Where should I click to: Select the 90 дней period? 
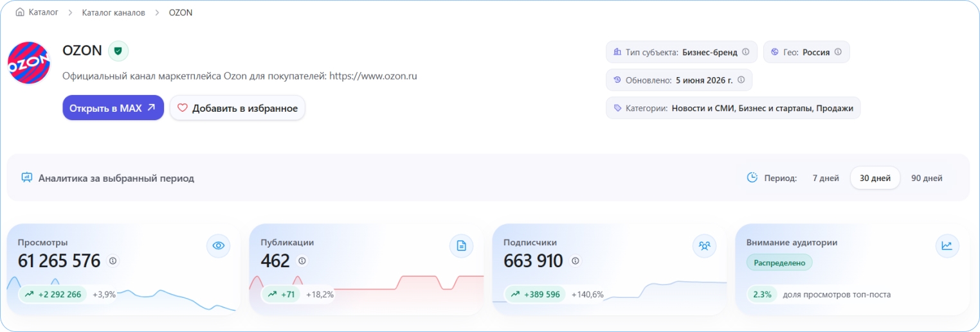pos(927,179)
